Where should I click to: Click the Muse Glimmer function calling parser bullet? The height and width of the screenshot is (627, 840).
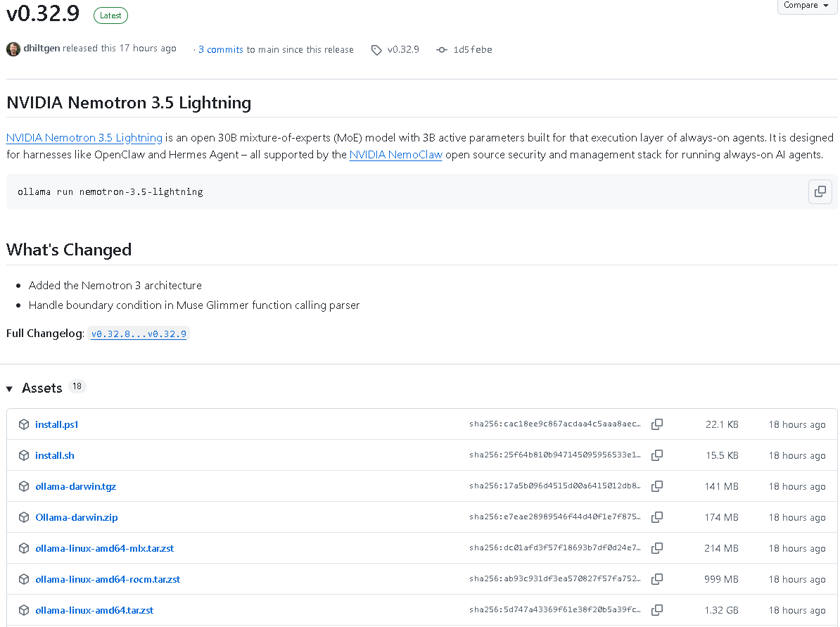coord(194,305)
